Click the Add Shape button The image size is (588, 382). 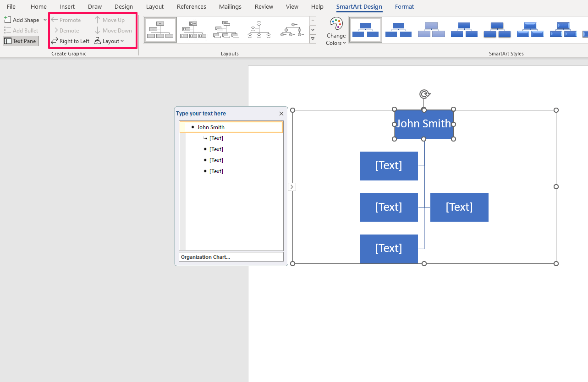pos(22,20)
